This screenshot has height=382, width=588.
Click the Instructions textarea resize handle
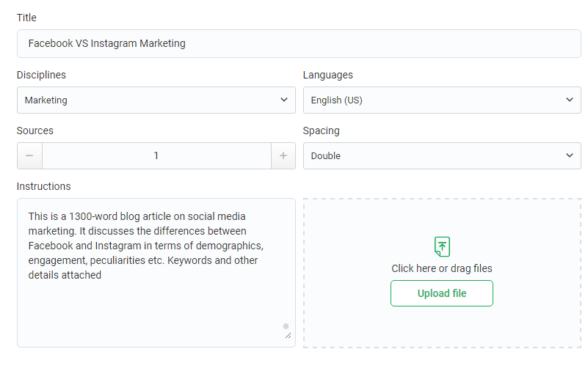[288, 336]
